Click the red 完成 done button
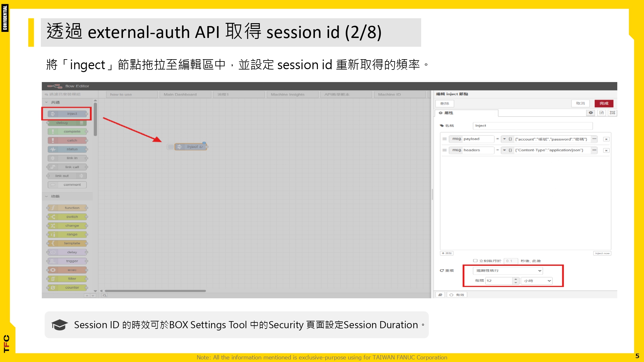This screenshot has height=362, width=644. (x=604, y=103)
